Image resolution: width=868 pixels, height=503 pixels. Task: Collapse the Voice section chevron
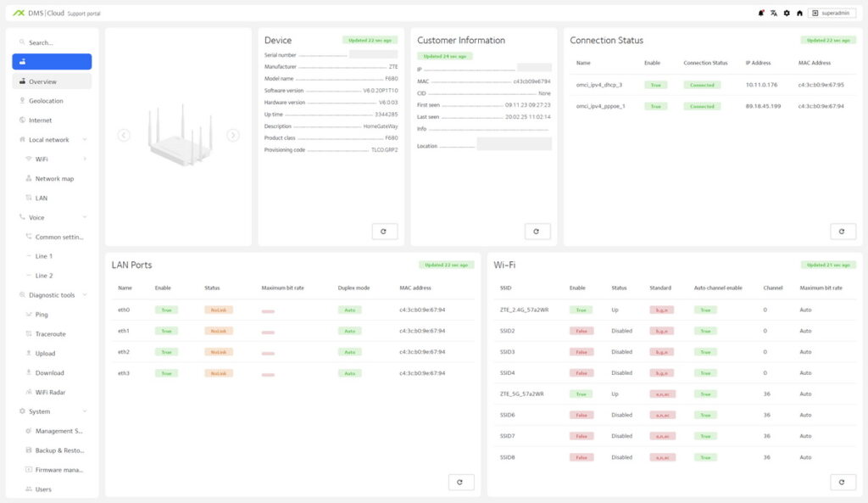point(85,217)
